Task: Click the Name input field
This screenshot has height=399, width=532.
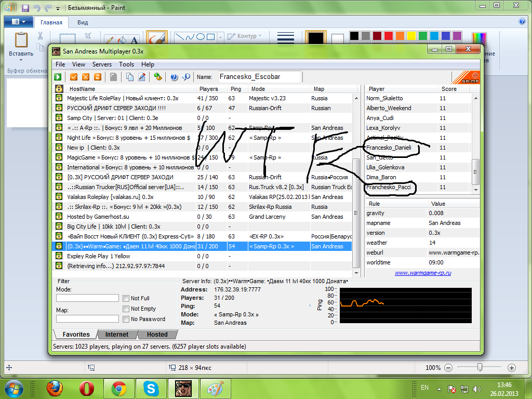Action: (260, 77)
